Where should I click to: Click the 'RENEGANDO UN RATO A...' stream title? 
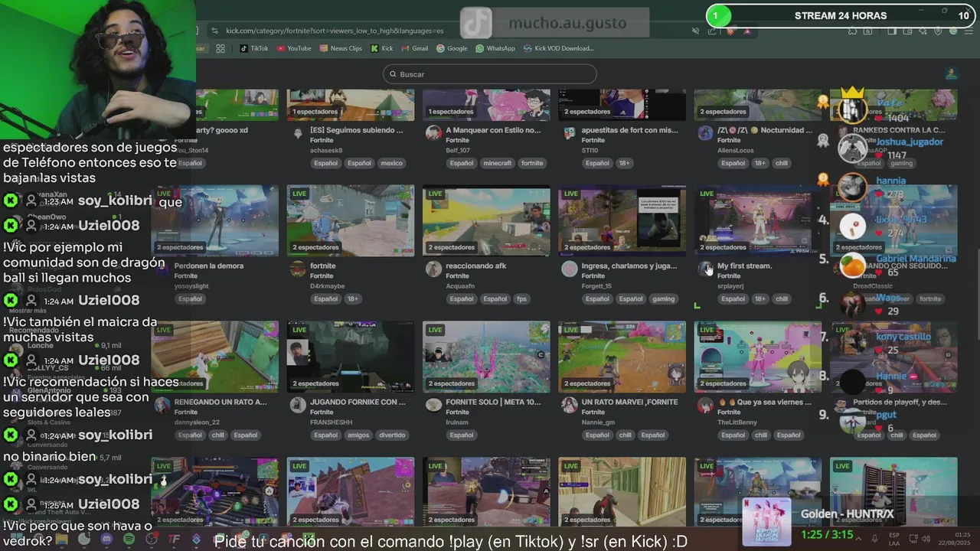(x=220, y=402)
